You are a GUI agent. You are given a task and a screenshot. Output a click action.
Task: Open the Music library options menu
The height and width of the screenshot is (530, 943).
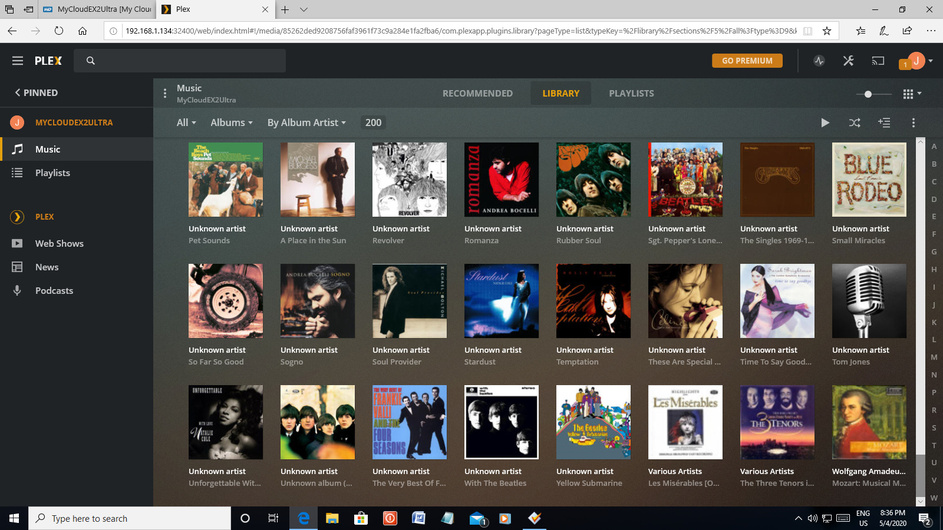tap(165, 93)
